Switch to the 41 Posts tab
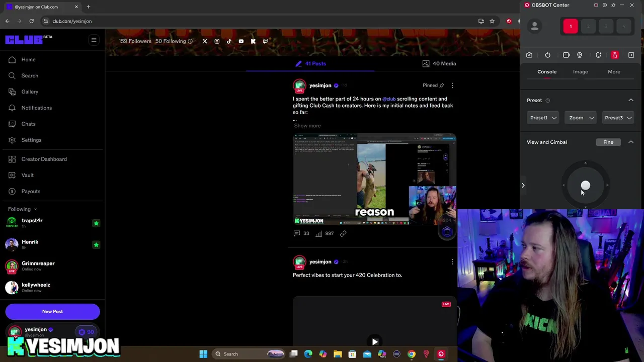 310,64
